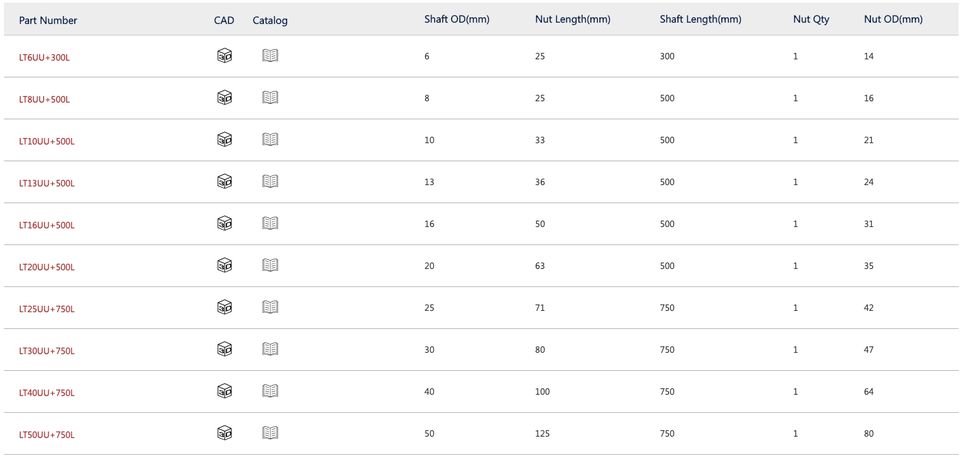
Task: Open catalog book icon for LT50UU+750L
Action: point(270,433)
